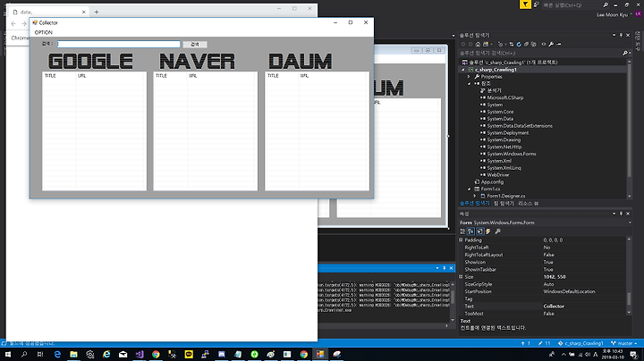Viewport: 644px width, 361px height.
Task: Show Events lightning icon in Properties panel
Action: [488, 231]
